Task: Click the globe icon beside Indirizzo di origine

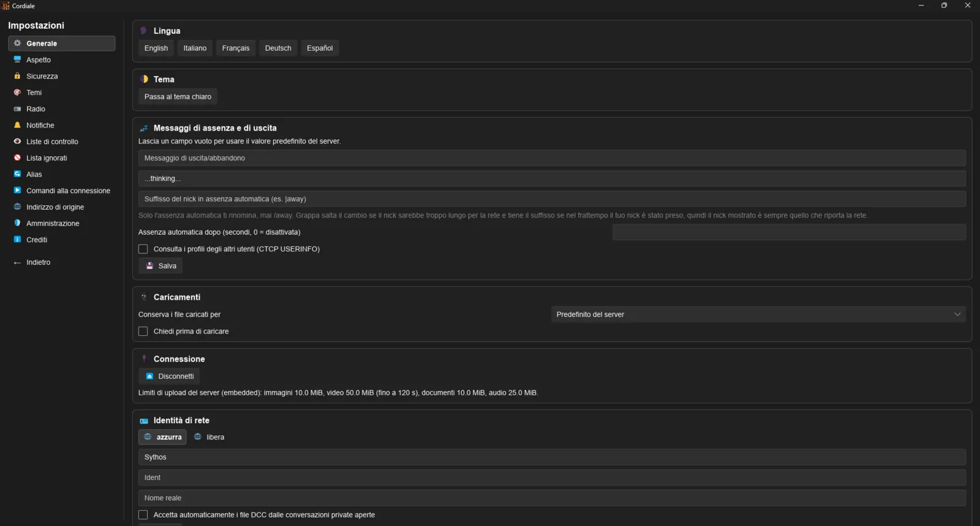Action: (17, 207)
